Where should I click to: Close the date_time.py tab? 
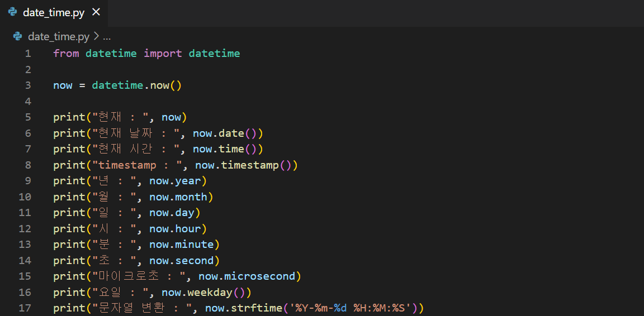click(x=96, y=12)
